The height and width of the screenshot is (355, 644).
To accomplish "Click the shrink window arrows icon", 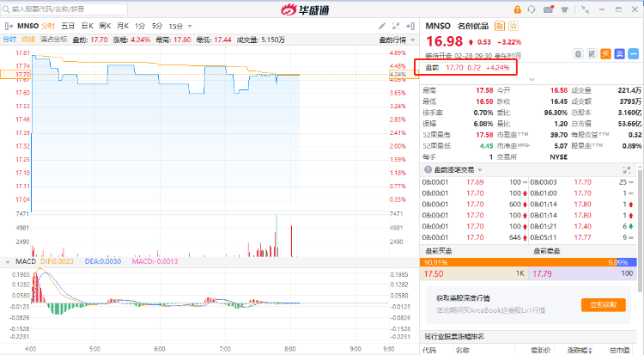I will tap(586, 9).
